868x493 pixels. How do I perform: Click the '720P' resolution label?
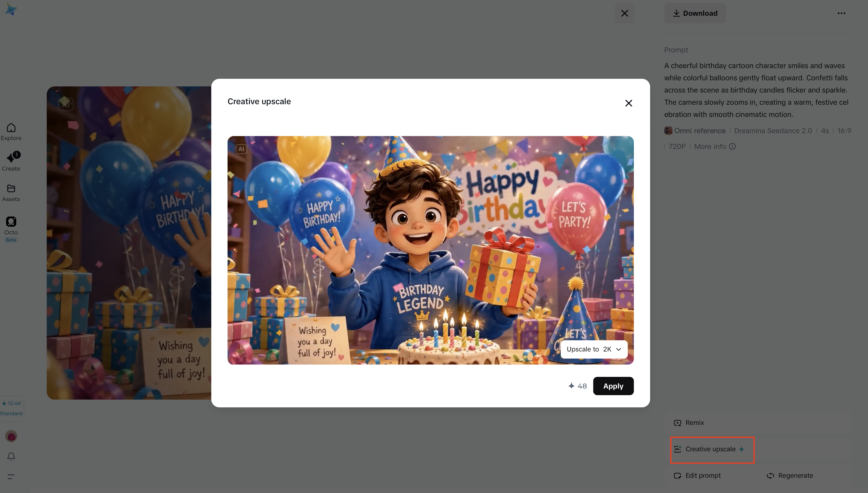click(x=677, y=147)
